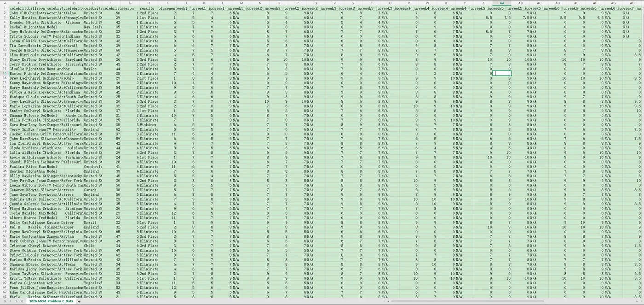
Task: Select column H header
Action: (x=149, y=3)
